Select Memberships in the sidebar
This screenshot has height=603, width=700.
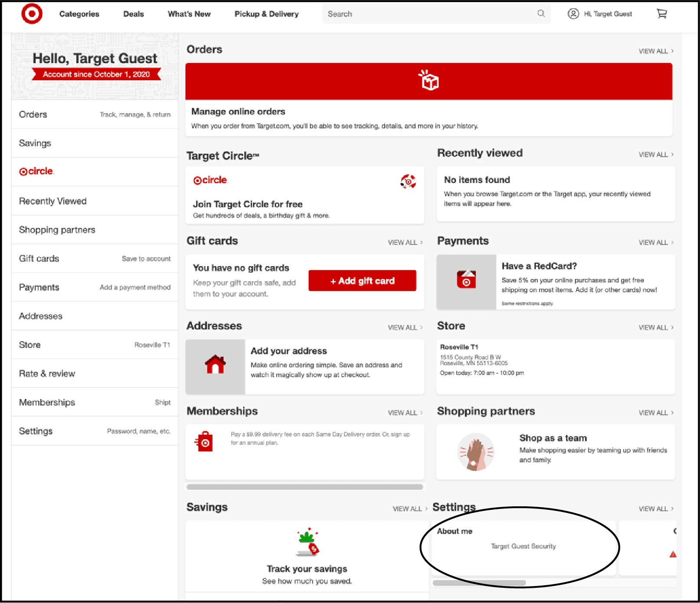coord(95,402)
